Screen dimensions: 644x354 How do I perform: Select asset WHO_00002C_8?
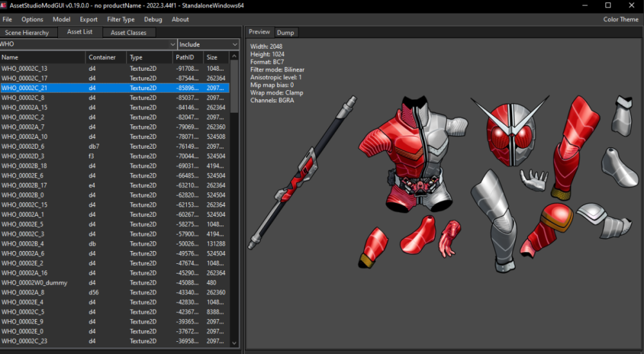(115, 98)
